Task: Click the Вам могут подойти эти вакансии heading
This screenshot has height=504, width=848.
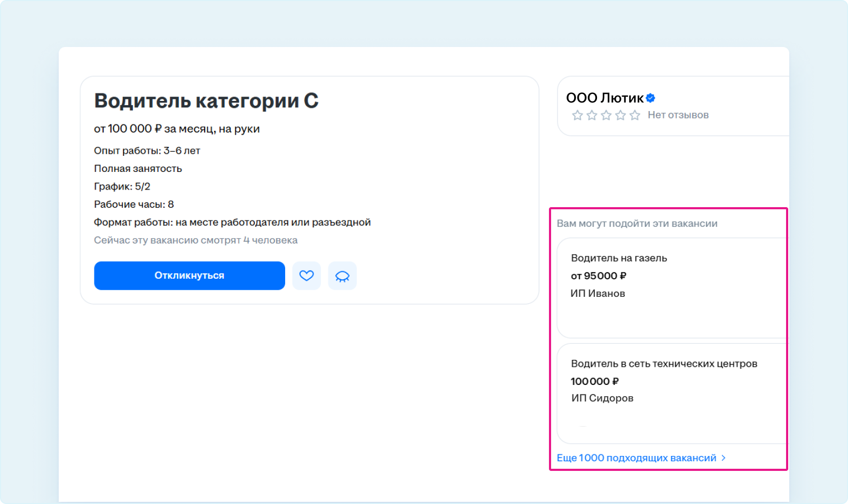Action: click(637, 223)
